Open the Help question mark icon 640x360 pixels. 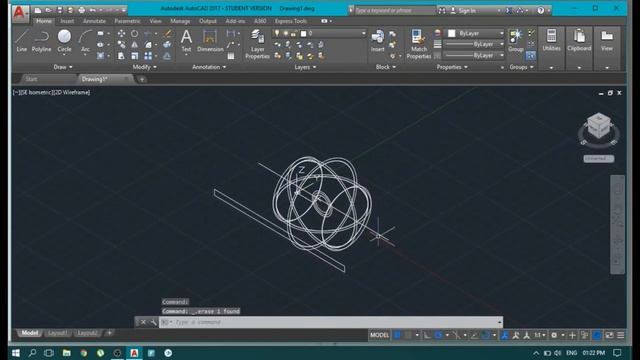click(540, 11)
